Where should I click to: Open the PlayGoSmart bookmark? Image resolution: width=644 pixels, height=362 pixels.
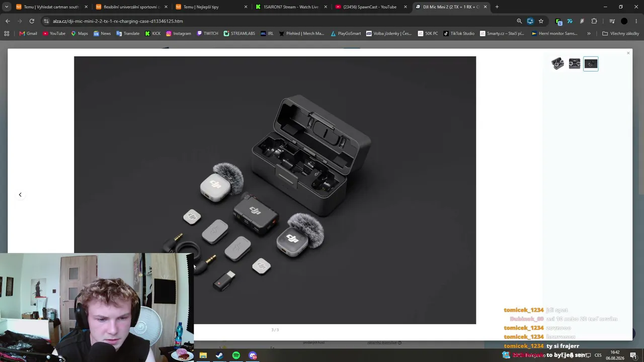click(346, 34)
